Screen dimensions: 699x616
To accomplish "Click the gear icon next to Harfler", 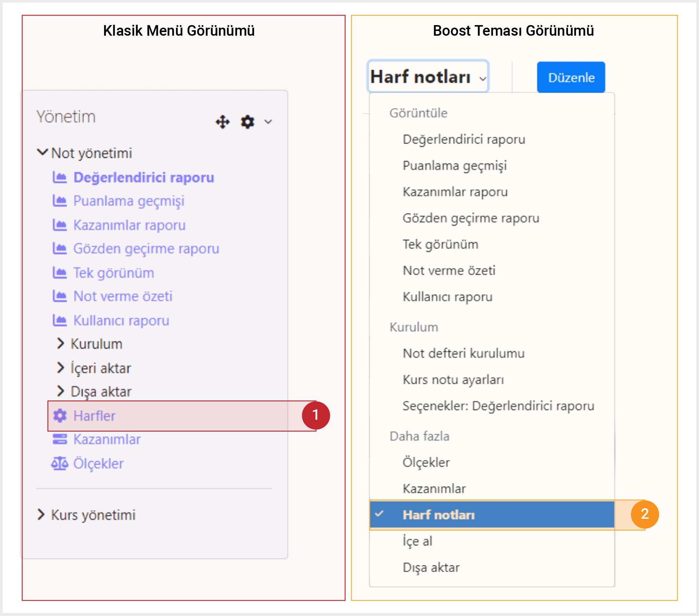I will point(60,415).
